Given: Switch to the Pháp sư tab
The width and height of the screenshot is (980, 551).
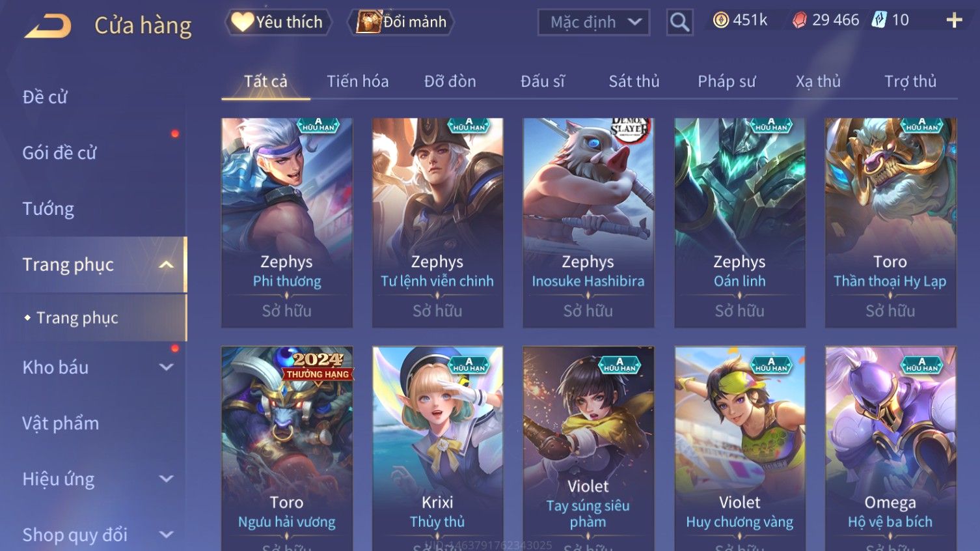Looking at the screenshot, I should pyautogui.click(x=727, y=81).
